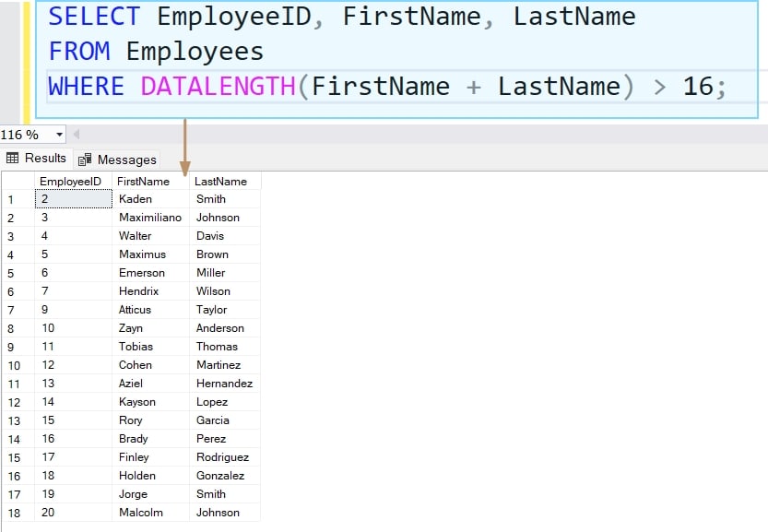Select the Thomas last name cell
Screen dimensions: 768x532
tap(225, 347)
